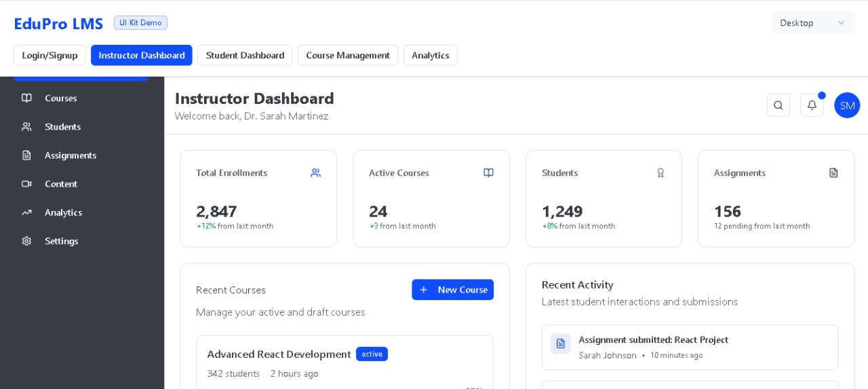Click the search magnifier icon
Screen dimensions: 868x389
tap(778, 105)
